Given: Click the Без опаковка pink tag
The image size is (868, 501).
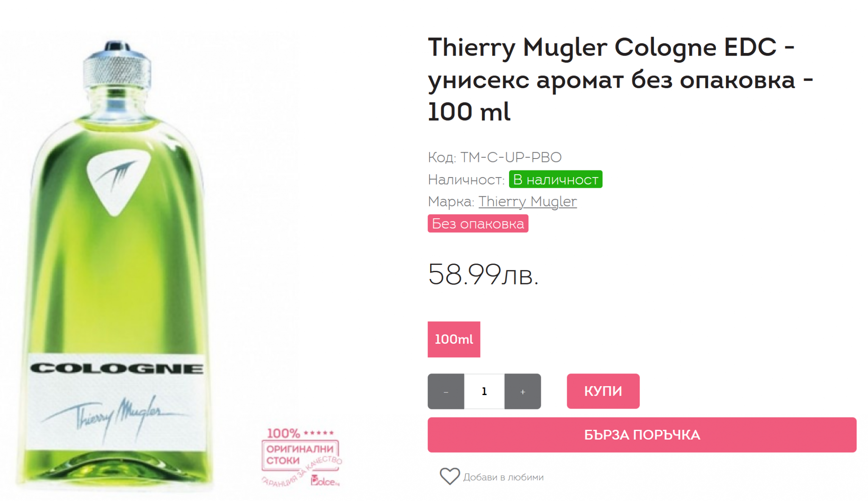Looking at the screenshot, I should point(478,223).
